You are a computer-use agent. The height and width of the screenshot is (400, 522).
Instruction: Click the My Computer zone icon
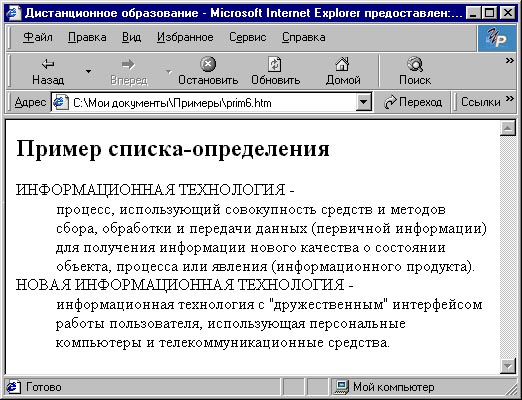coord(342,387)
